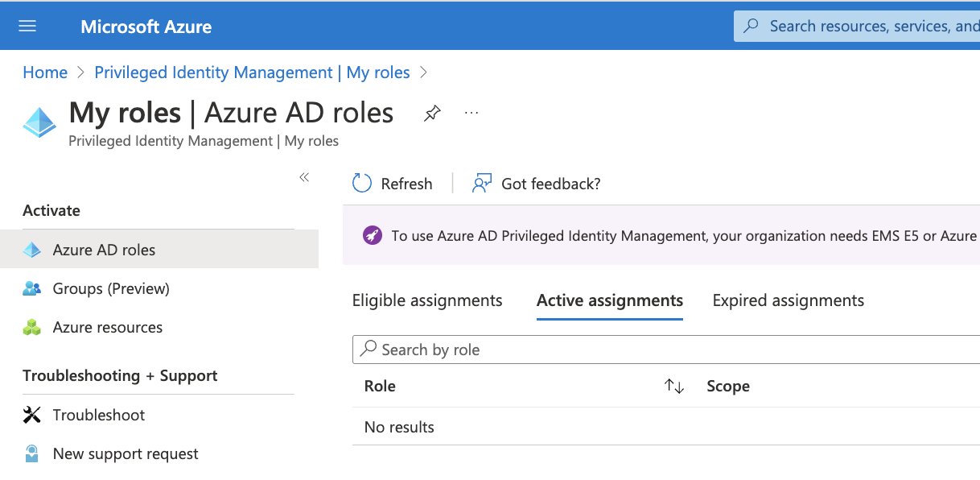This screenshot has width=980, height=480.
Task: Pin the My roles blade
Action: pos(432,114)
